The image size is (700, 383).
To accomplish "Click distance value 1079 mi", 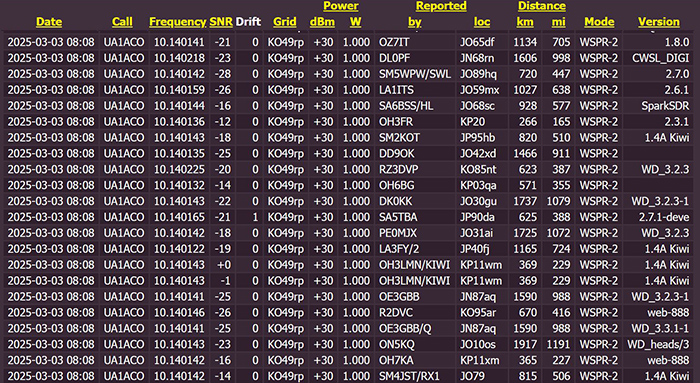I will (x=558, y=201).
